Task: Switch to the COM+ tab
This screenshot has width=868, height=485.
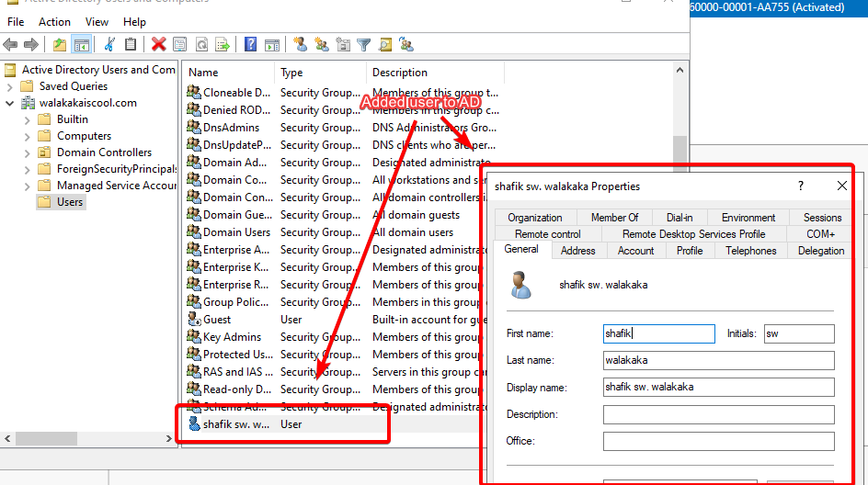Action: (820, 234)
